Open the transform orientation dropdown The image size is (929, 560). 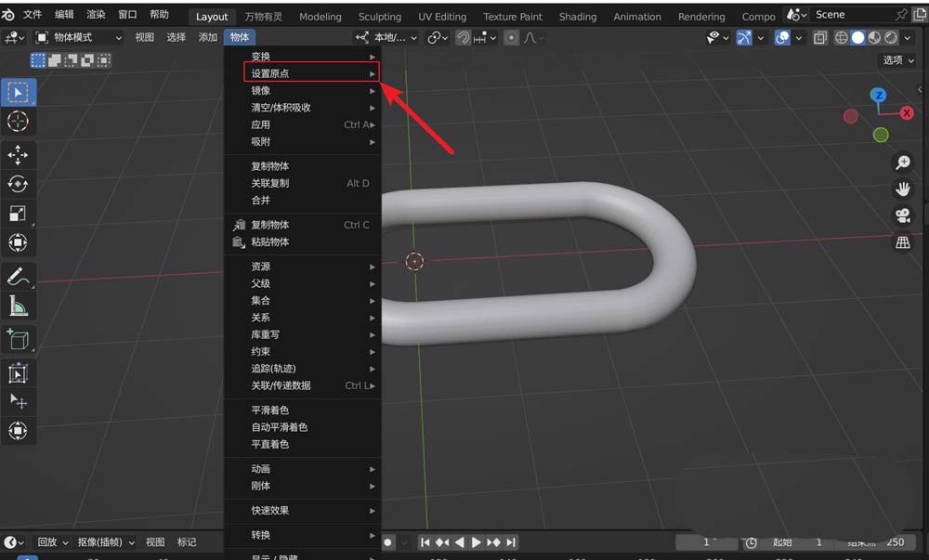(x=390, y=37)
